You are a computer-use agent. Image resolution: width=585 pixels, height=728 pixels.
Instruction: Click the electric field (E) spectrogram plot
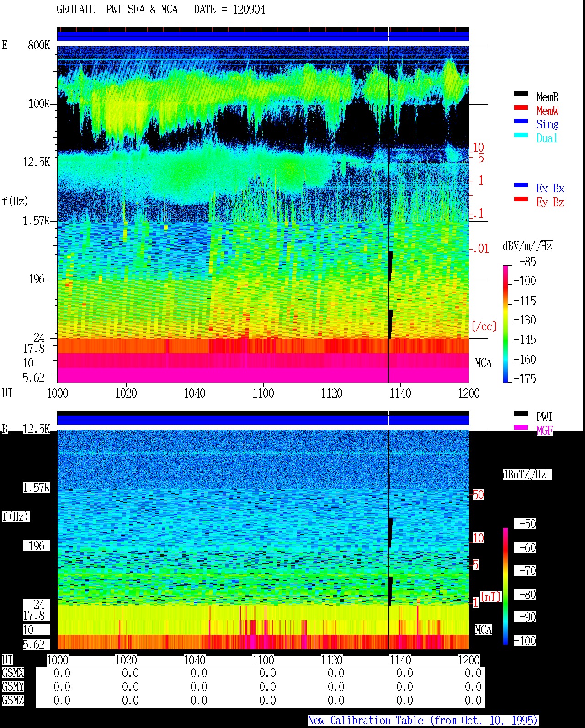click(263, 214)
